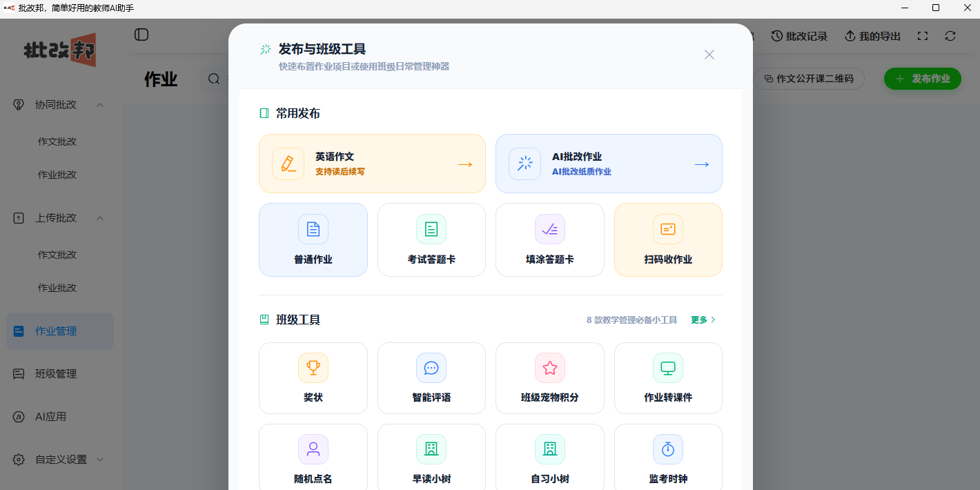Screen dimensions: 980x490
Task: Open the 早读小树 building icon
Action: coord(431,449)
